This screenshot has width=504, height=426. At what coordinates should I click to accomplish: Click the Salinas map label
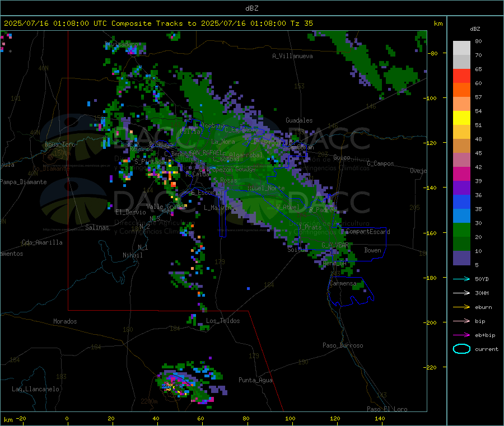pyautogui.click(x=97, y=227)
